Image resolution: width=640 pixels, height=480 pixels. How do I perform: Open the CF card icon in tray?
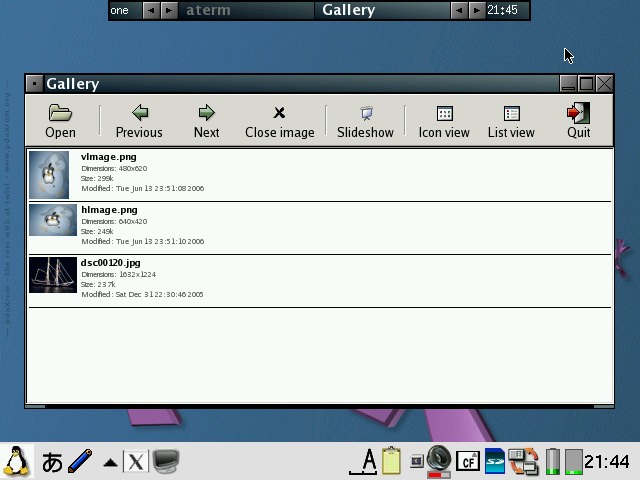(x=467, y=461)
